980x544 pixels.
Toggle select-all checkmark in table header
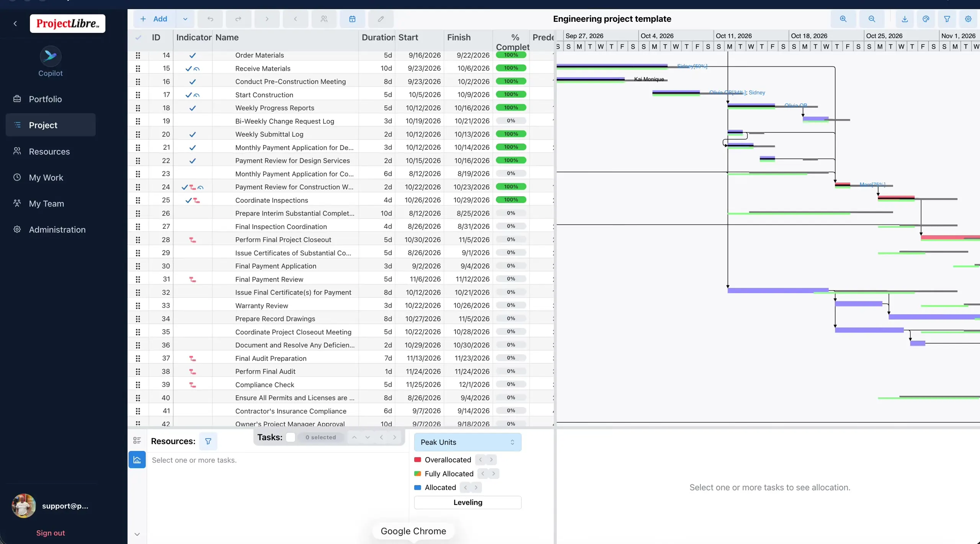point(138,37)
